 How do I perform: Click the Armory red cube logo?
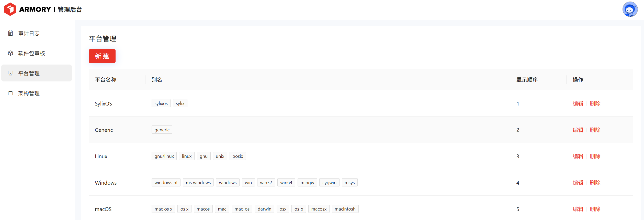[x=10, y=9]
